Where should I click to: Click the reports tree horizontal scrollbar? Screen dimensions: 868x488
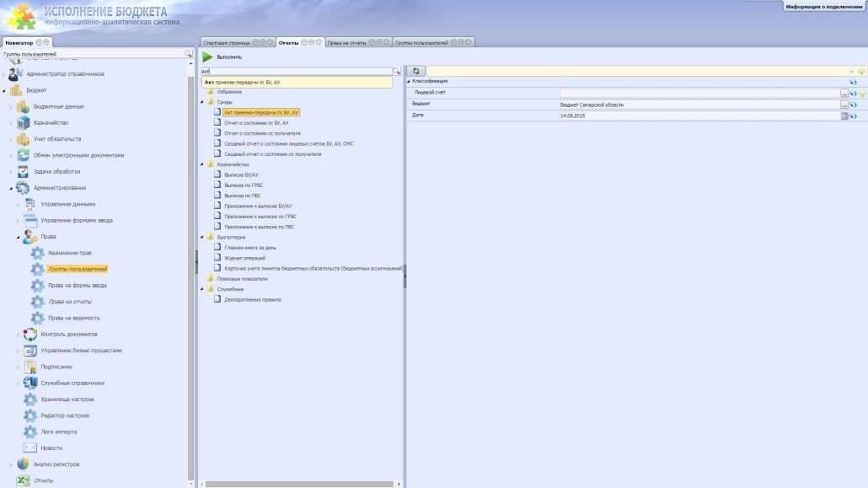299,484
